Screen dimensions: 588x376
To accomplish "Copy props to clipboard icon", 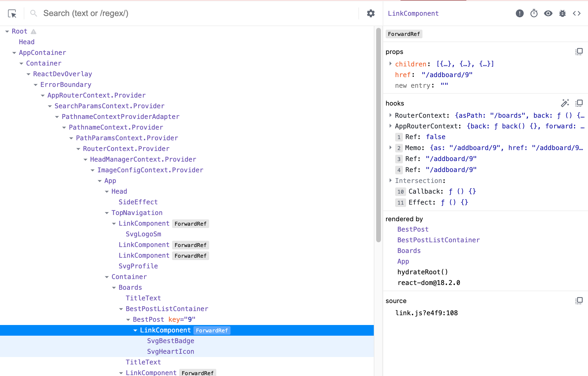I will tap(579, 52).
